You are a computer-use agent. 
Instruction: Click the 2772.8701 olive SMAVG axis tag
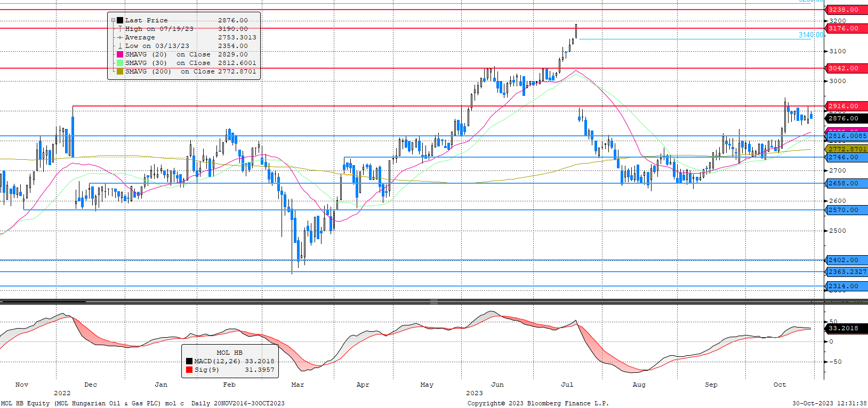coord(846,149)
